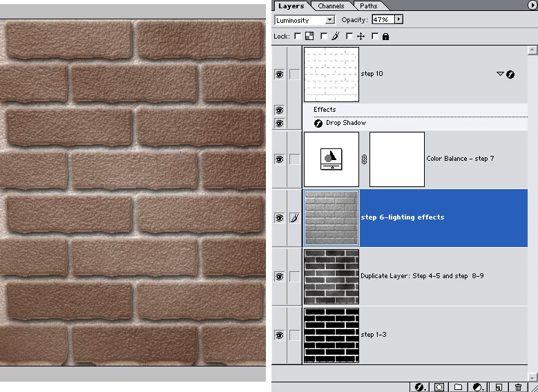This screenshot has width=538, height=392.
Task: Select the 'step 10' layer name
Action: (372, 74)
